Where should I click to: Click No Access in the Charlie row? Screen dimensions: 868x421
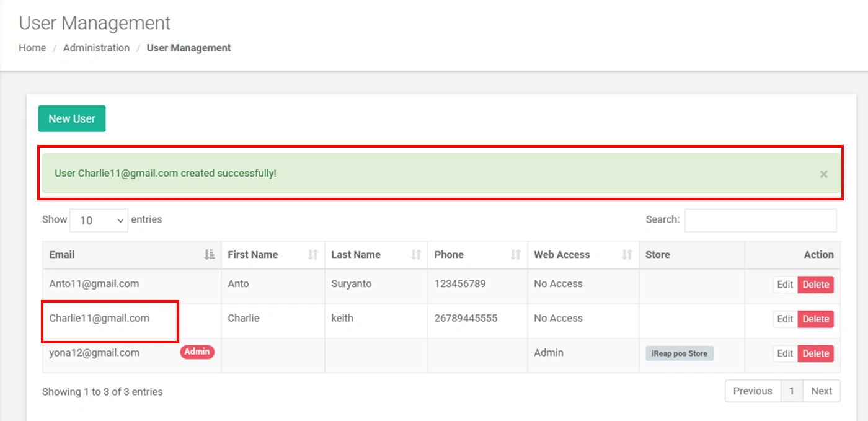(x=558, y=318)
